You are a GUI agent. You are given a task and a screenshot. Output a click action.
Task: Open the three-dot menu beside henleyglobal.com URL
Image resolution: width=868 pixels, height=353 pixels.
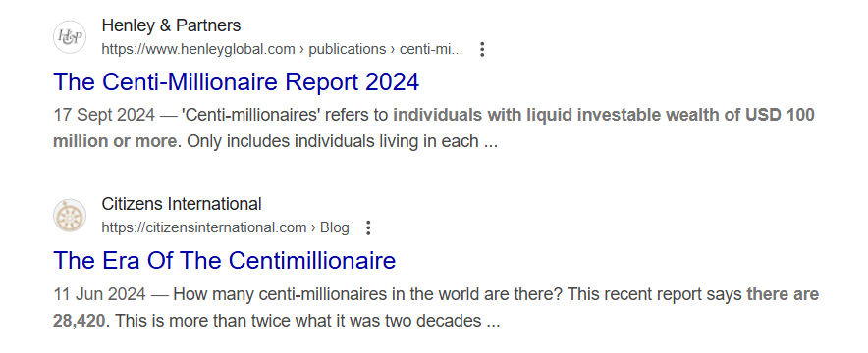coord(482,49)
